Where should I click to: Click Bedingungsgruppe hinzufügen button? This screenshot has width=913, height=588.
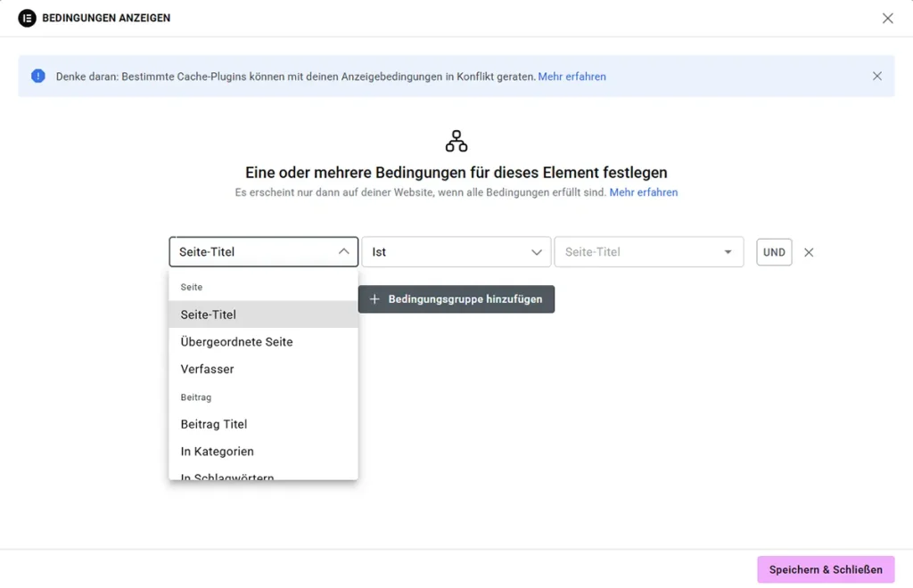pos(456,299)
